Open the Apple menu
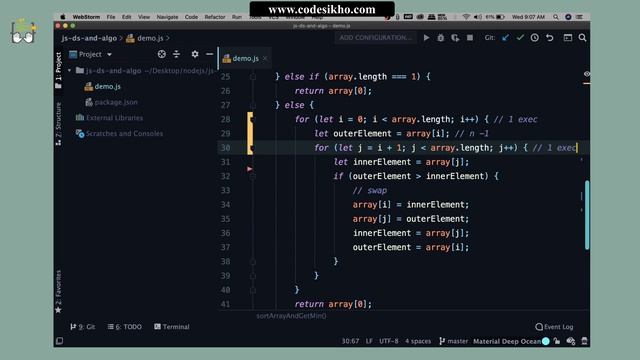640x360 pixels. 63,17
